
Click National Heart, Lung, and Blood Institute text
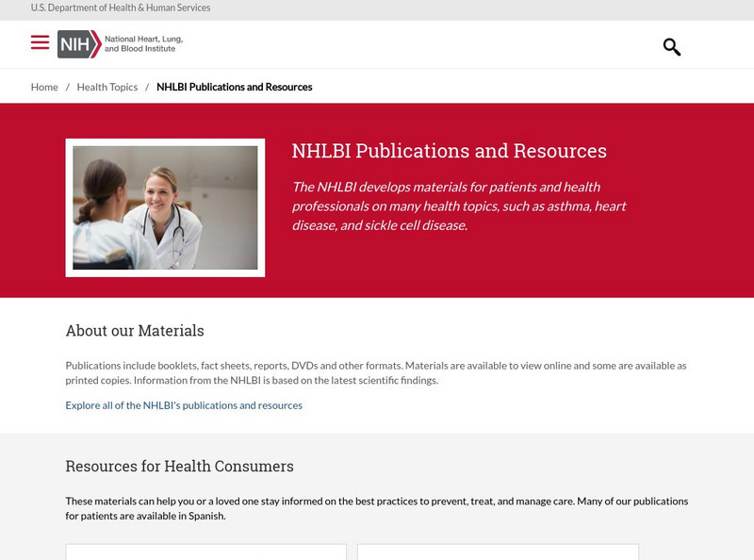143,44
